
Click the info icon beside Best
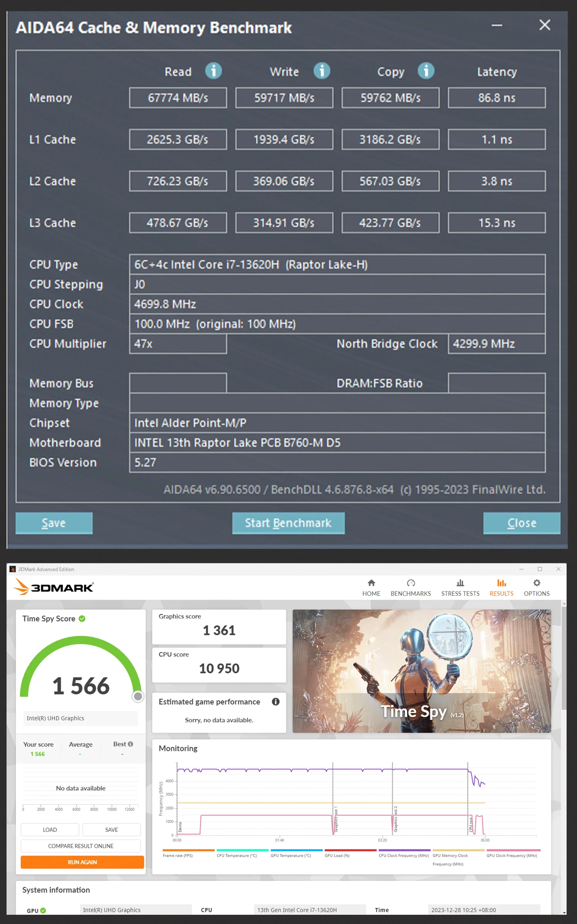[x=131, y=744]
